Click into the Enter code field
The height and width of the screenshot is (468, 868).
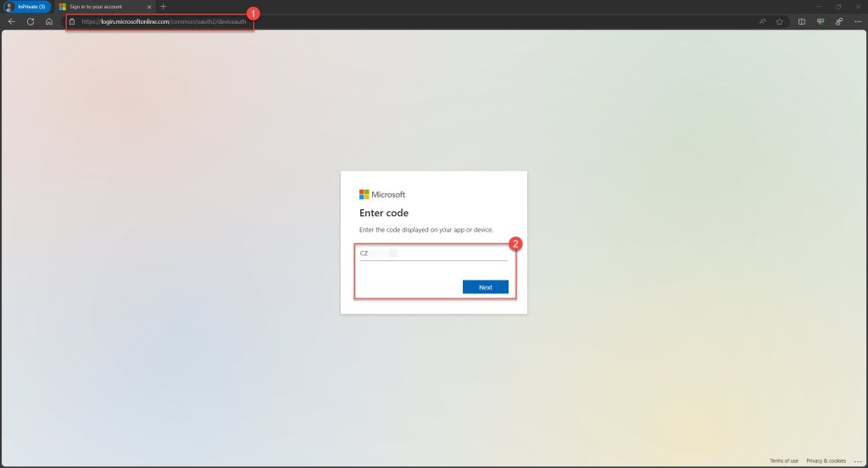[x=434, y=253]
